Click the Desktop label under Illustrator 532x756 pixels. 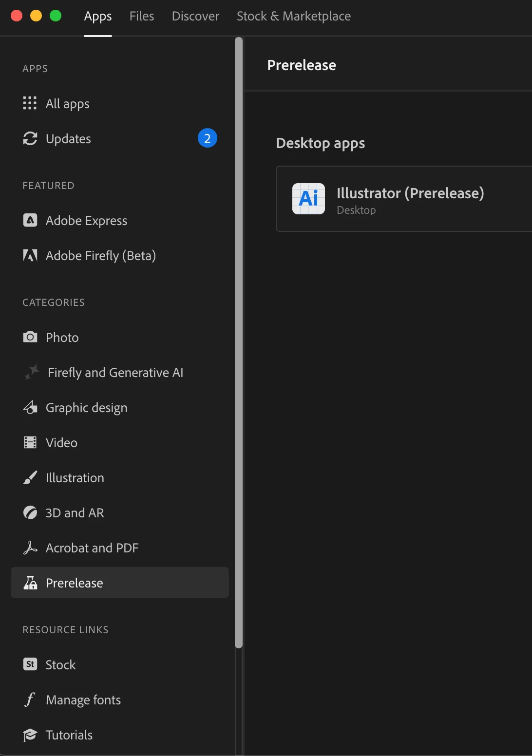pyautogui.click(x=356, y=210)
